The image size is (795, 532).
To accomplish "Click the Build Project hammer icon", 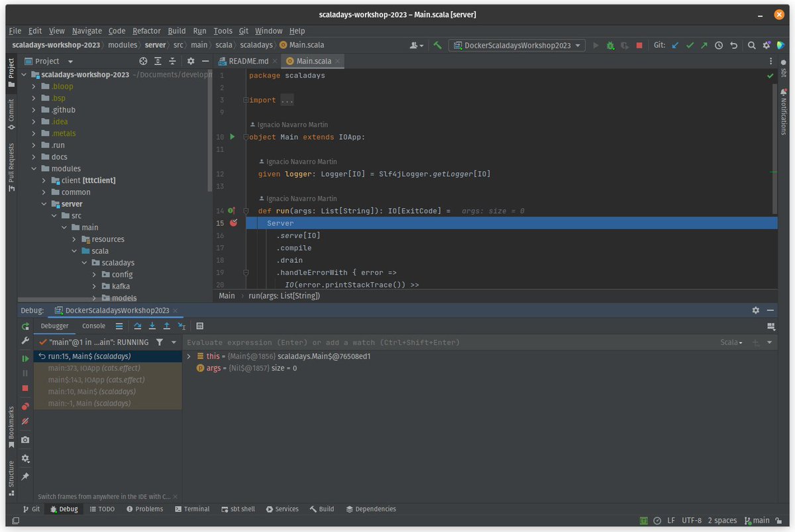I will (437, 45).
